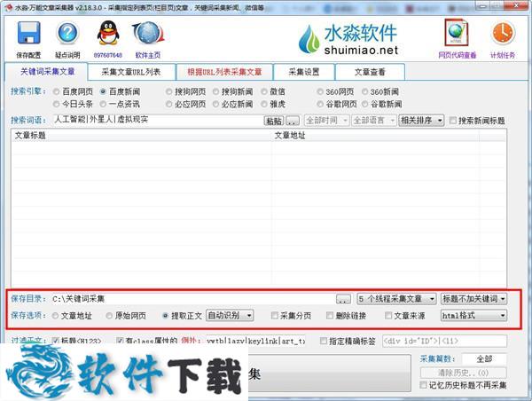Click the 计划任务 clock icon

coord(502,34)
